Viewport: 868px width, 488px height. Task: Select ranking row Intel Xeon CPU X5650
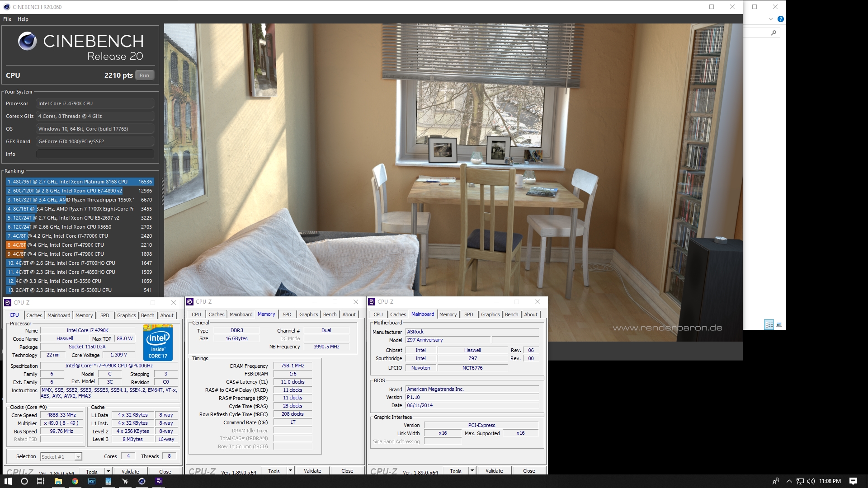[80, 227]
